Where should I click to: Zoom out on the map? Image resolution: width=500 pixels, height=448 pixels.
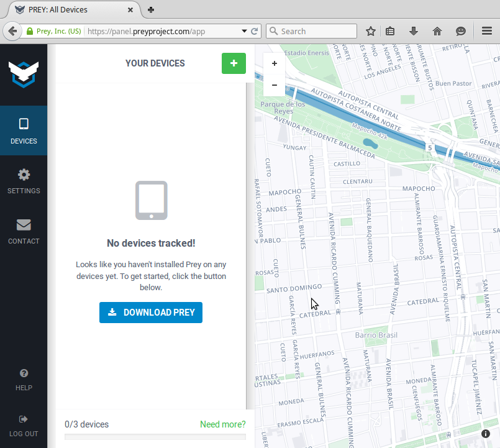tap(275, 85)
